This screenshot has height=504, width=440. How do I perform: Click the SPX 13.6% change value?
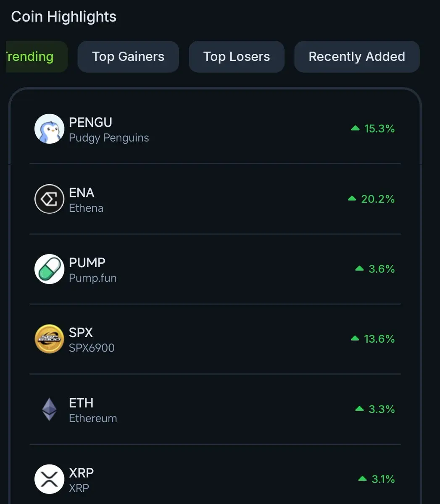(379, 339)
